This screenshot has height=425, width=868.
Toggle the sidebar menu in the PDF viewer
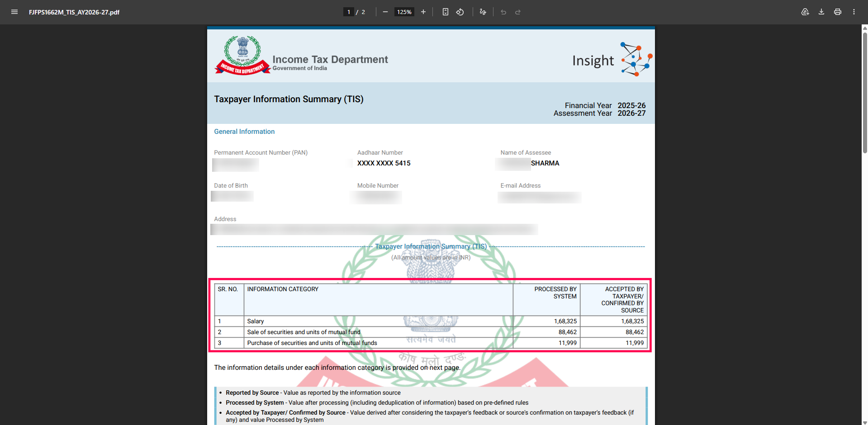[x=14, y=12]
